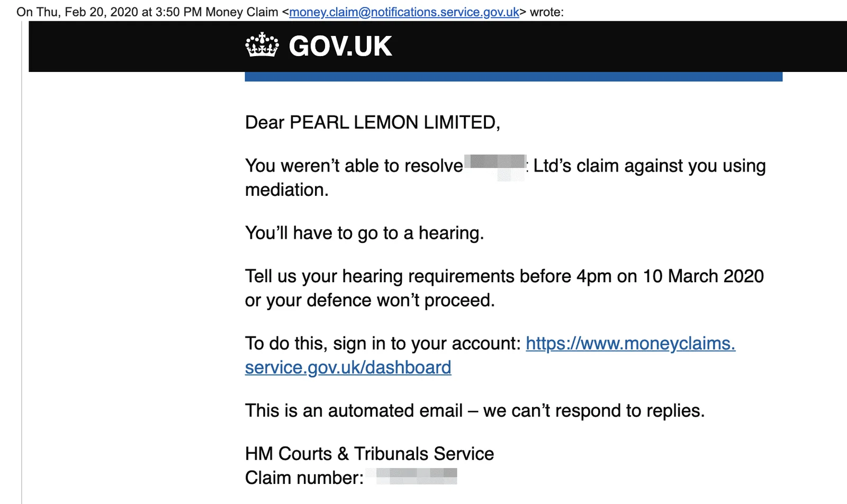The width and height of the screenshot is (847, 504).
Task: Click the "10 March 2020" deadline date
Action: [x=704, y=276]
